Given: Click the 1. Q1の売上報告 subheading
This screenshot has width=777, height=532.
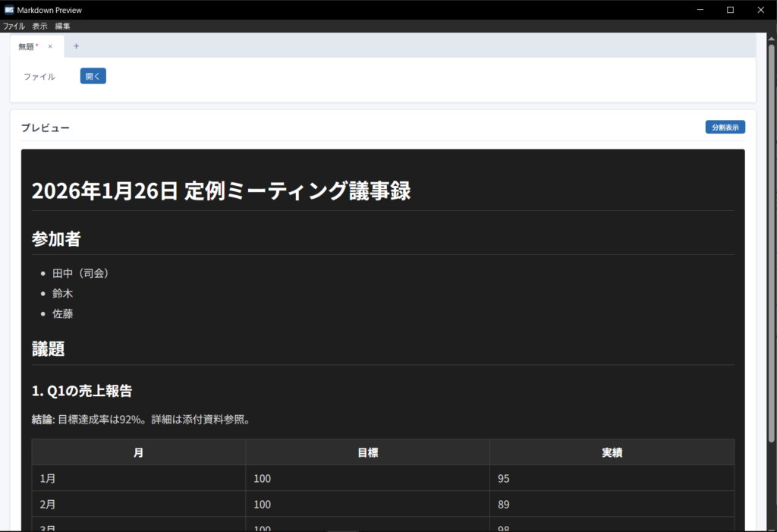Looking at the screenshot, I should point(82,391).
